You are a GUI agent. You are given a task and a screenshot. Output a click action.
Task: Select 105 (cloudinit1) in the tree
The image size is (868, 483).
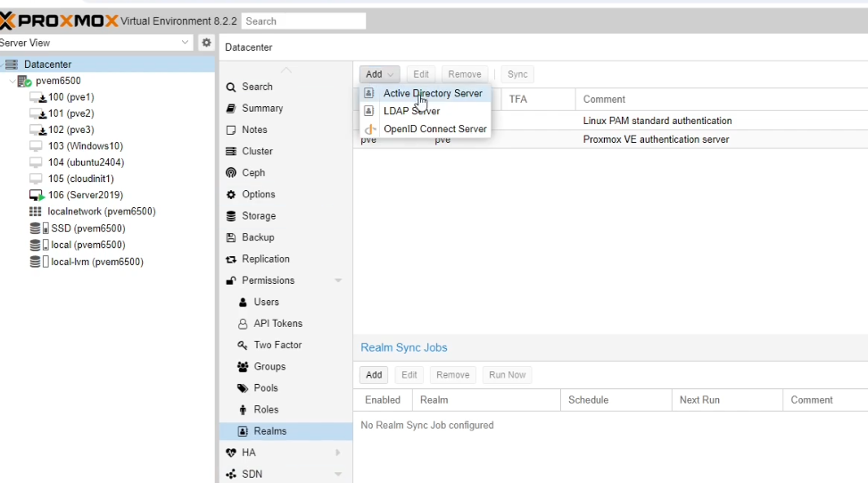click(81, 179)
